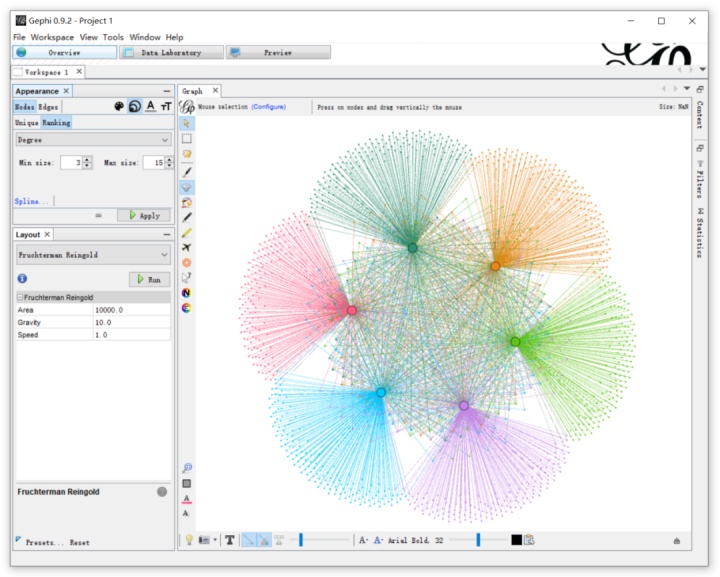The height and width of the screenshot is (577, 720).
Task: Open the black label color swatch
Action: [517, 540]
